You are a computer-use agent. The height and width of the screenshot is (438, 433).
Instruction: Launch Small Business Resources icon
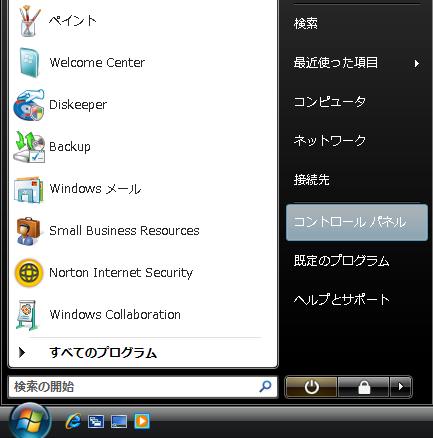pyautogui.click(x=29, y=231)
